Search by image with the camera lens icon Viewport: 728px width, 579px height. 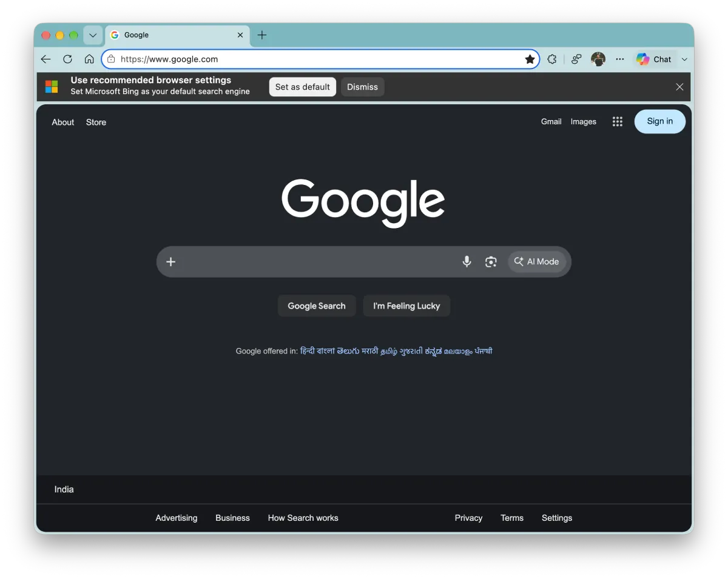coord(491,261)
